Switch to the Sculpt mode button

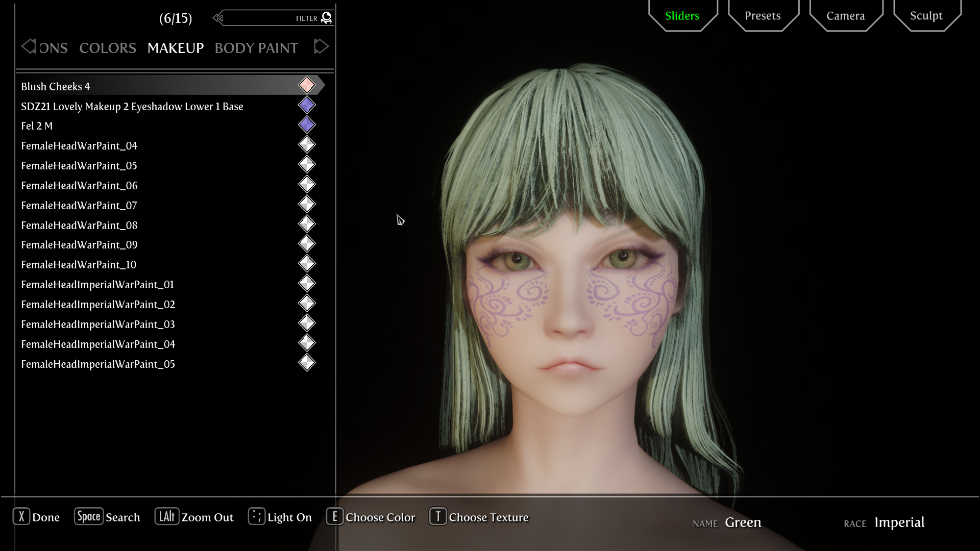click(926, 16)
